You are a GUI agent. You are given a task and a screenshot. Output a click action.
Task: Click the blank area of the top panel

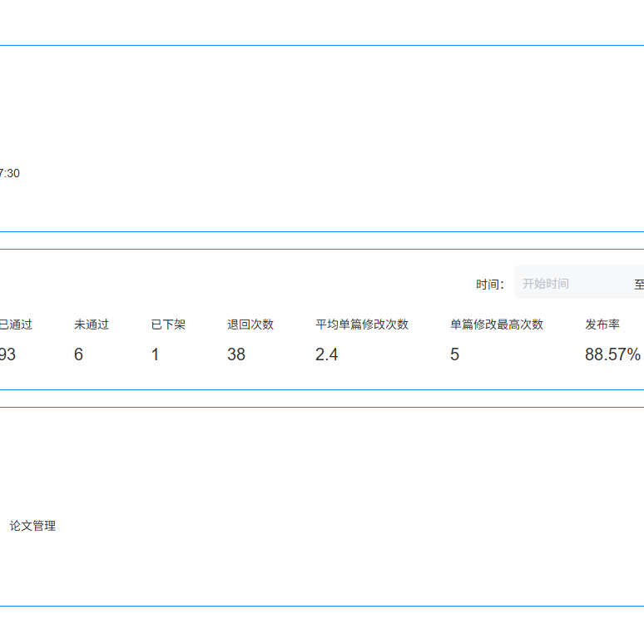click(x=333, y=125)
